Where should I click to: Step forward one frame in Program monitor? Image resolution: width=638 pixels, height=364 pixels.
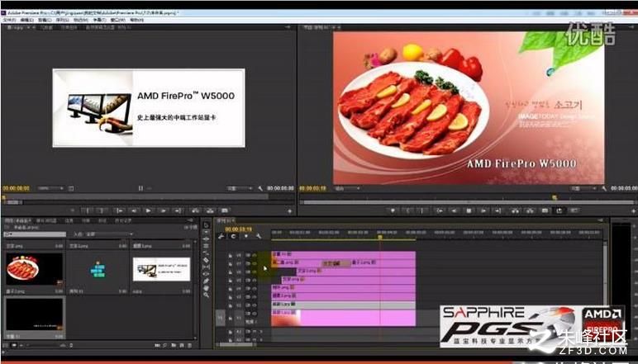483,210
